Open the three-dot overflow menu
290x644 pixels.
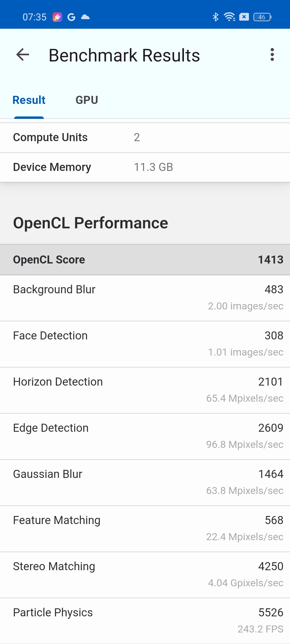click(272, 55)
